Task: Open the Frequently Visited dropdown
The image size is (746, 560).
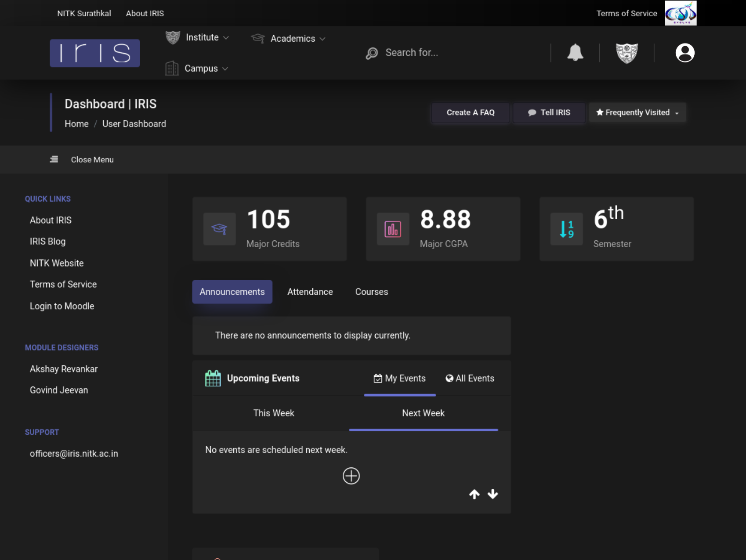Action: coord(637,112)
